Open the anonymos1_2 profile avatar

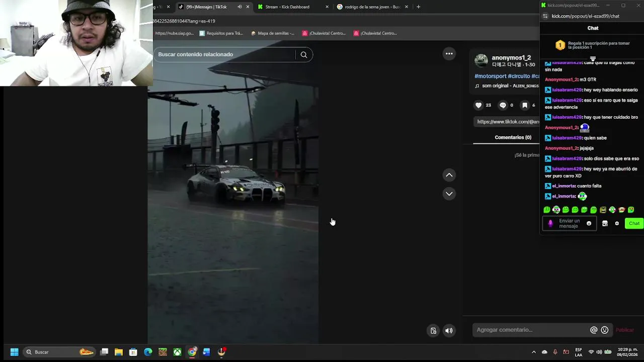click(481, 61)
